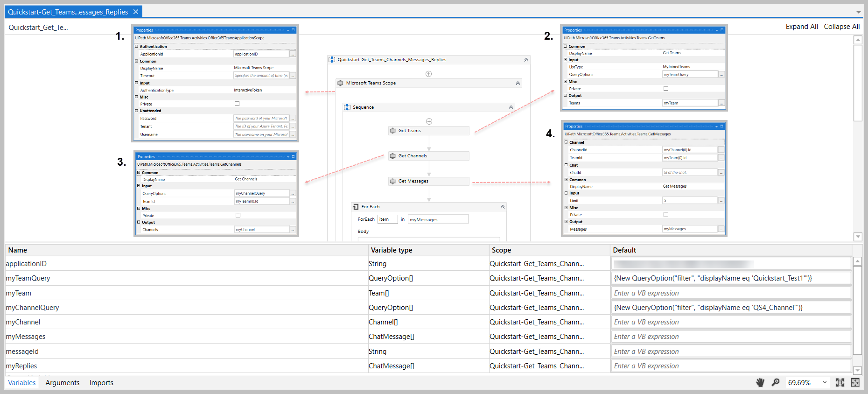This screenshot has height=394, width=868.
Task: Click the Default column header
Action: [x=731, y=250]
